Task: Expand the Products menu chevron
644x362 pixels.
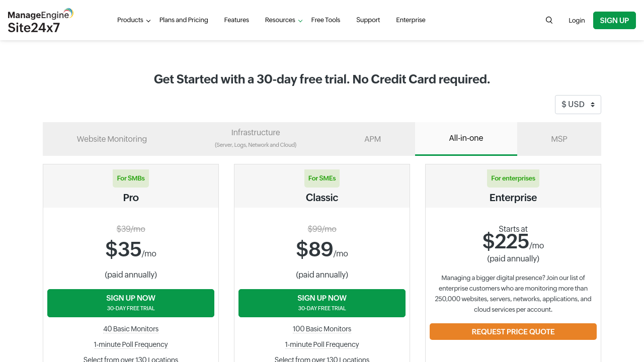Action: click(x=148, y=21)
